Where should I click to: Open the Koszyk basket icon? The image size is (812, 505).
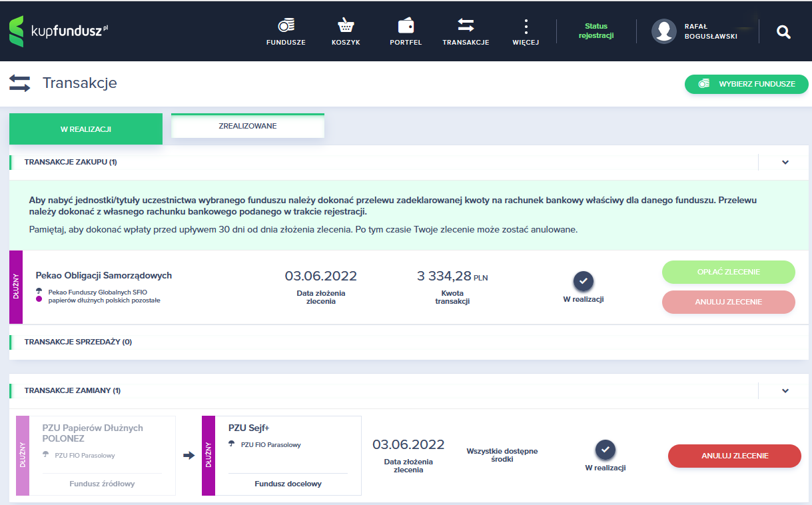(x=346, y=25)
